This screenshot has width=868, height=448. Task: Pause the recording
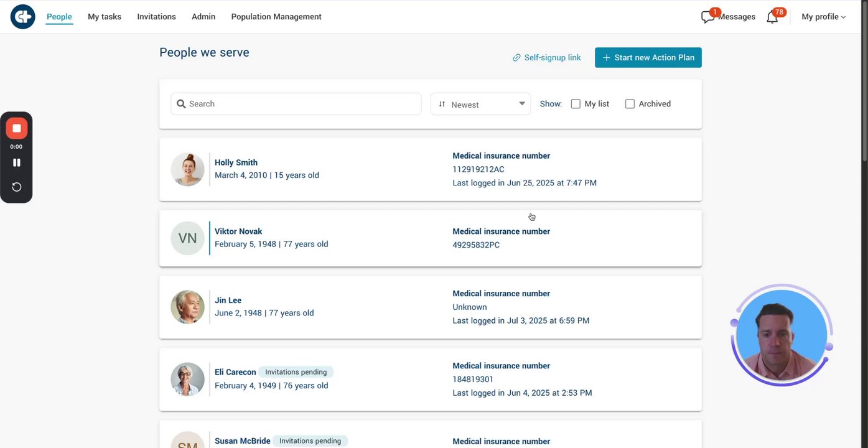[17, 162]
